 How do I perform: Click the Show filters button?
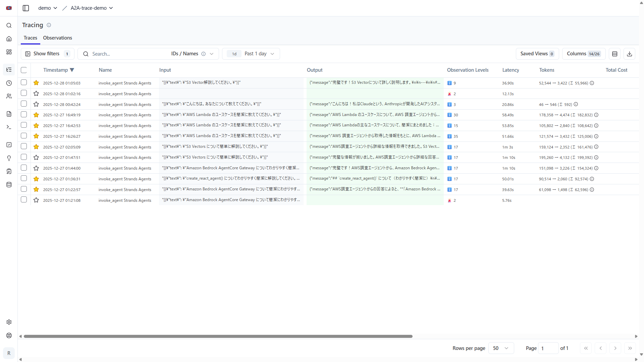(x=47, y=54)
